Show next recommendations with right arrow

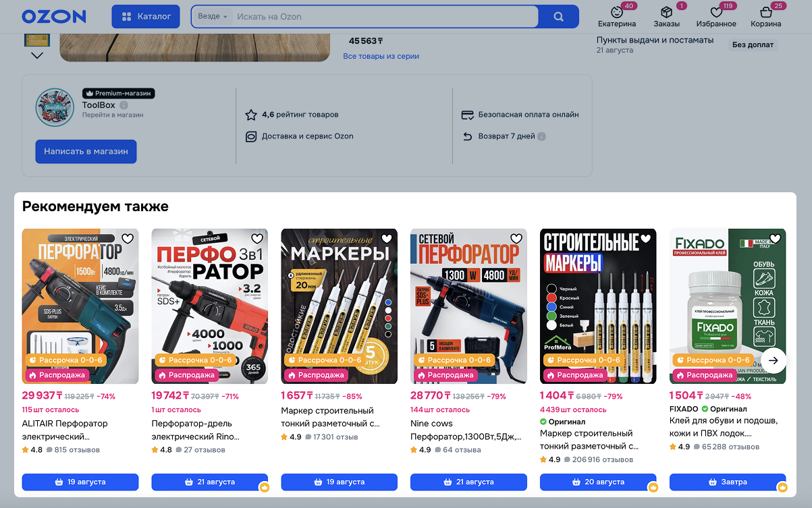[x=774, y=360]
